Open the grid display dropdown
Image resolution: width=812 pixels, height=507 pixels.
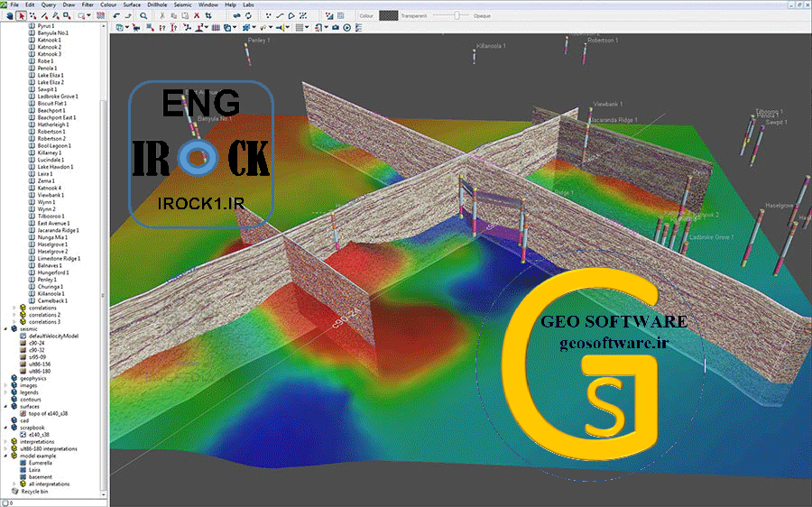tap(307, 27)
